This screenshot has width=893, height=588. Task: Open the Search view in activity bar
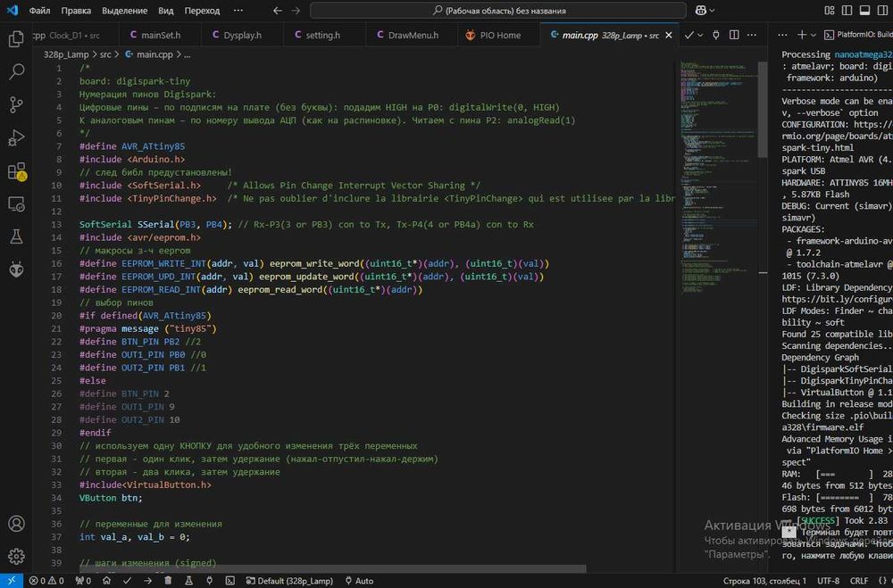[x=16, y=71]
